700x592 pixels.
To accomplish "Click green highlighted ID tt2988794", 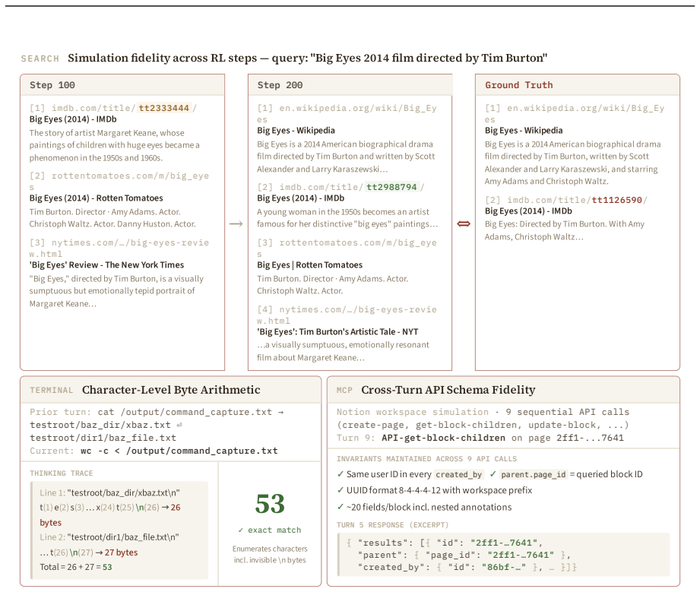I will pos(391,187).
